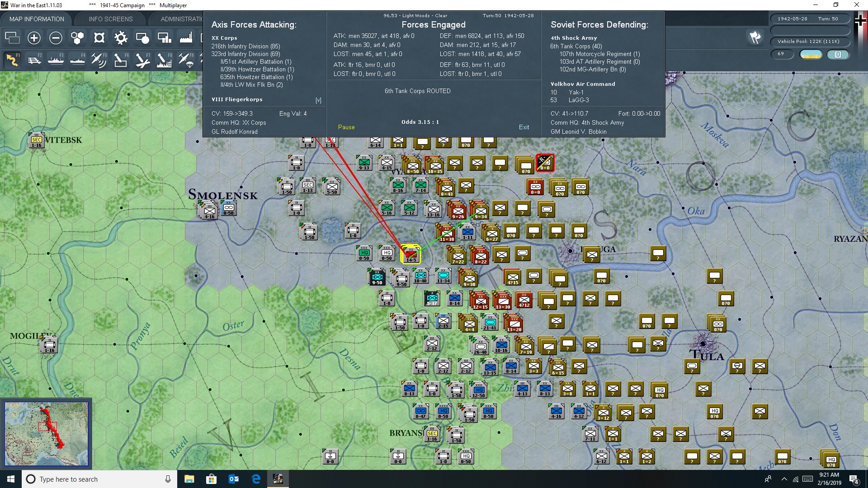Image resolution: width=868 pixels, height=488 pixels.
Task: Select F8 bomb city mode
Action: (164, 60)
